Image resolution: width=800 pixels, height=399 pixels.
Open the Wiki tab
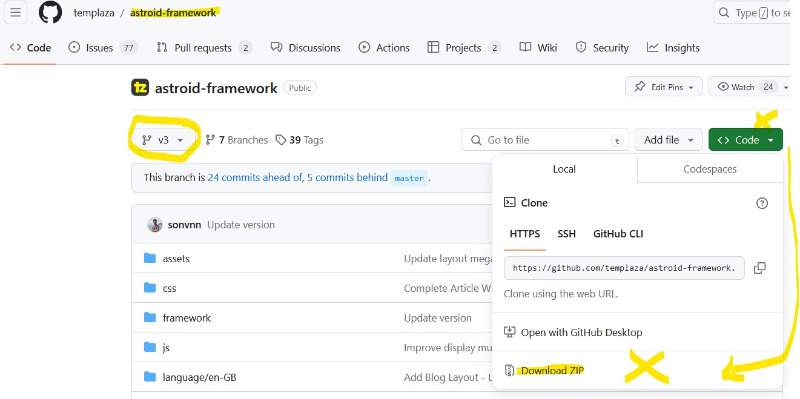point(538,48)
